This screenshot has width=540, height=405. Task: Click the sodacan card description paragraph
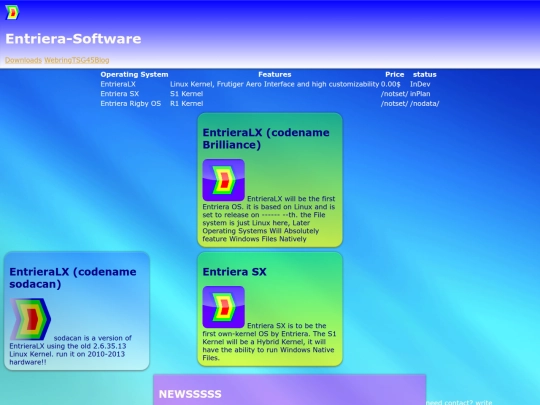point(71,350)
